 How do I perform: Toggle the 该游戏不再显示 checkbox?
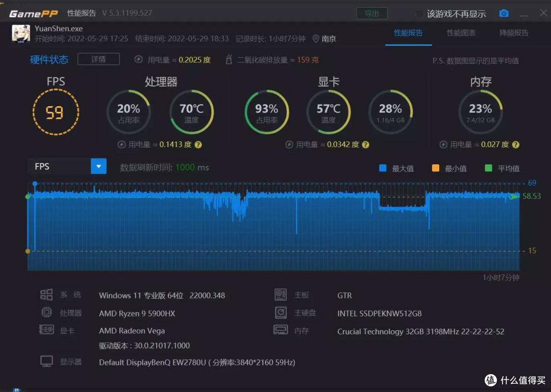419,14
